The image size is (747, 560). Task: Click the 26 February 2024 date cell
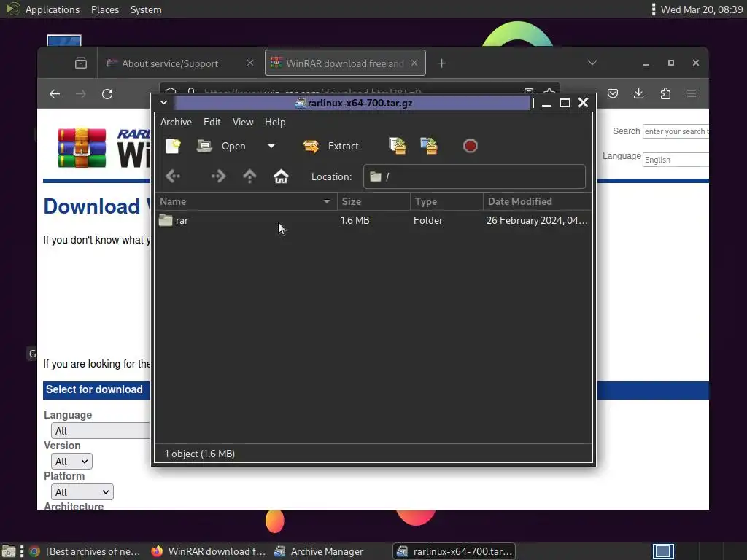[537, 220]
